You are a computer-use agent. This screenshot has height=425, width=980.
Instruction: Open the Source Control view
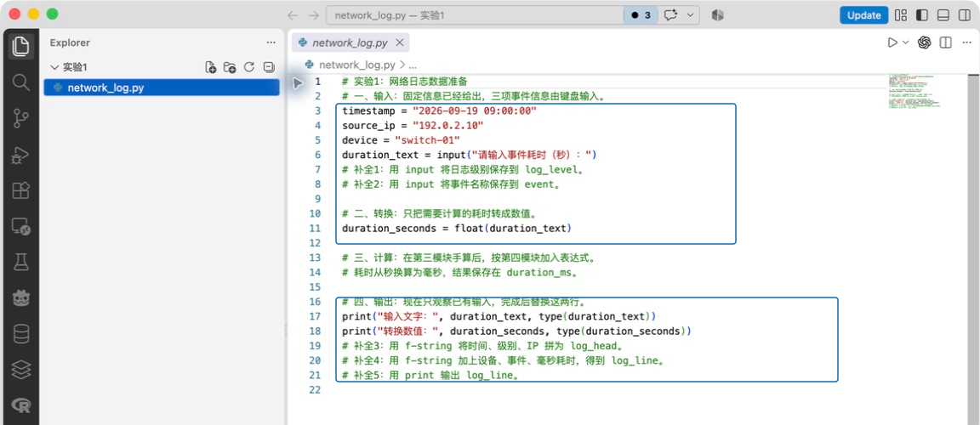click(20, 119)
